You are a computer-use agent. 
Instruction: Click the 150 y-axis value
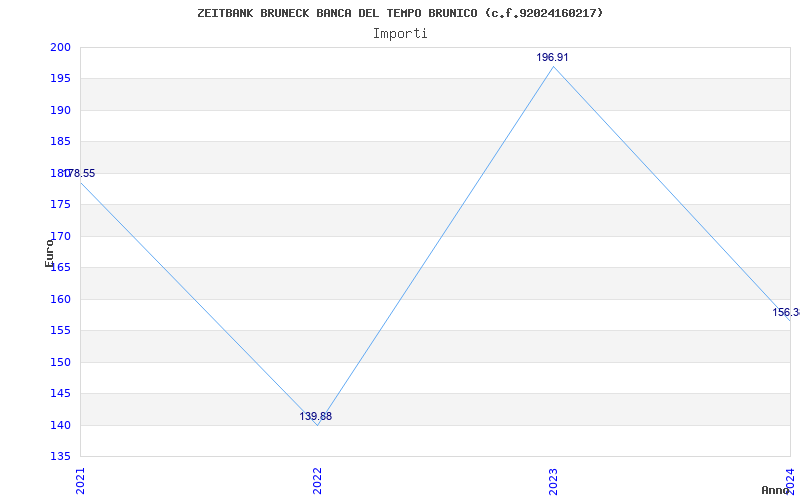point(60,363)
